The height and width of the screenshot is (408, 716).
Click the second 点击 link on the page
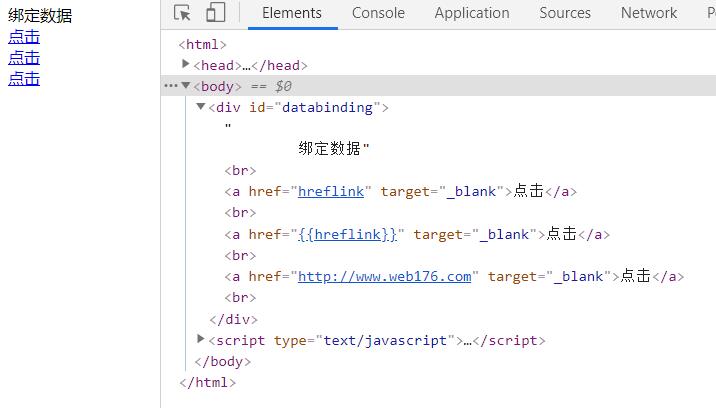[24, 58]
